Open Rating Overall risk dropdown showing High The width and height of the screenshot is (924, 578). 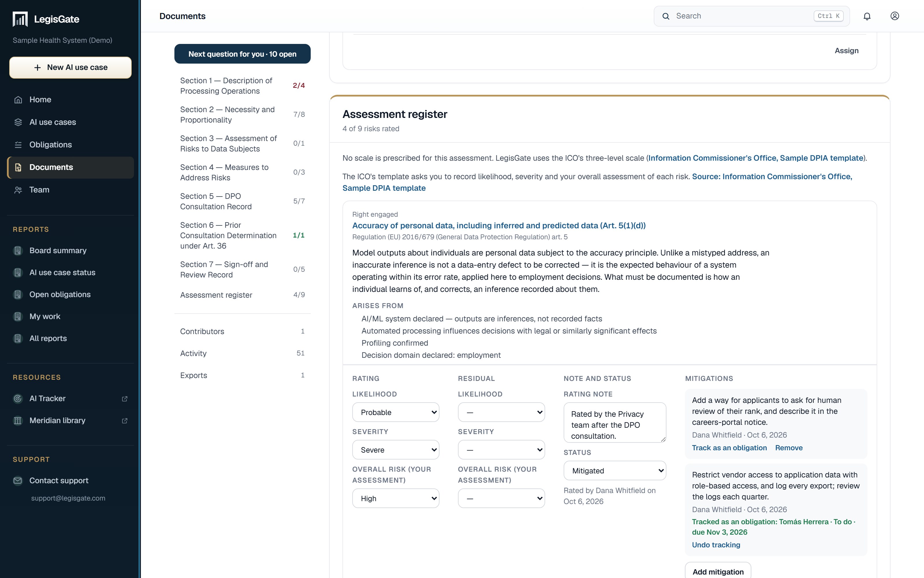click(x=396, y=499)
